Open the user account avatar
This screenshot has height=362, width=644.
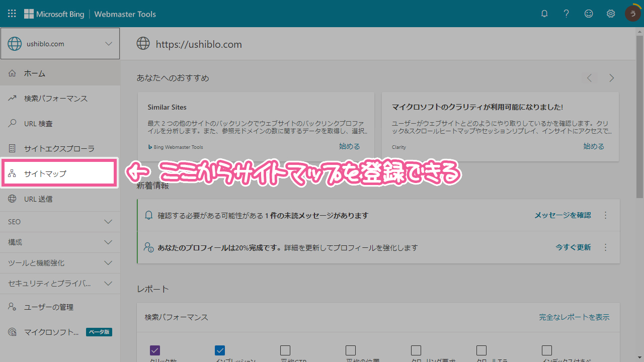point(632,14)
